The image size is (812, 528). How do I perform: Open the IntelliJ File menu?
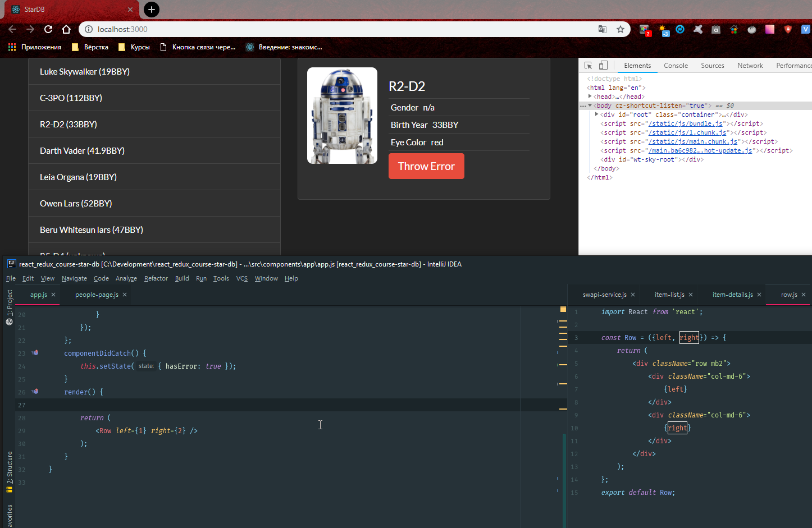11,278
